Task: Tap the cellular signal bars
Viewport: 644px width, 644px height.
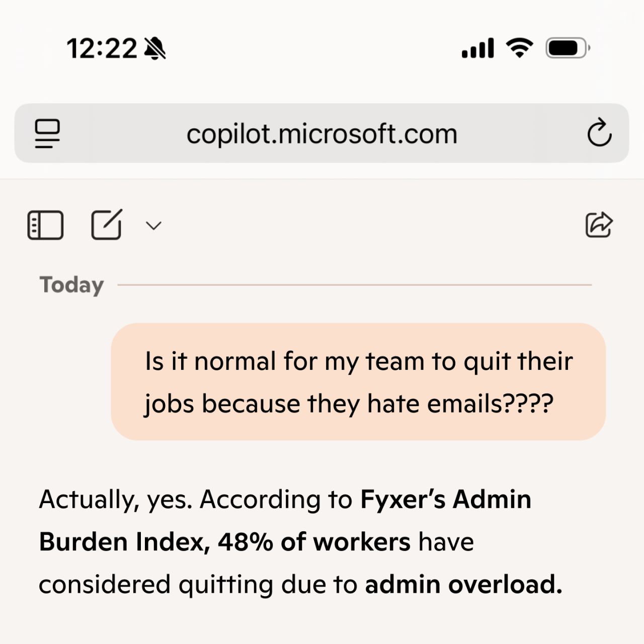Action: click(478, 48)
